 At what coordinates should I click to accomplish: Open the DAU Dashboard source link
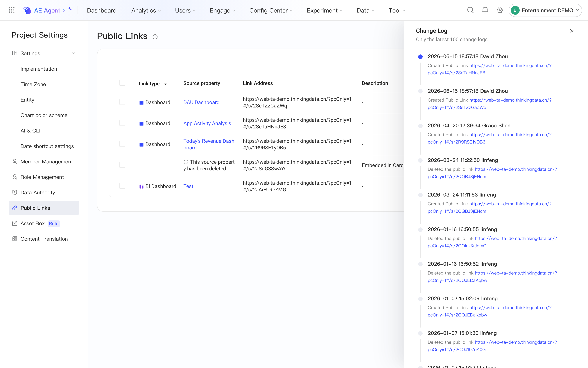(201, 102)
